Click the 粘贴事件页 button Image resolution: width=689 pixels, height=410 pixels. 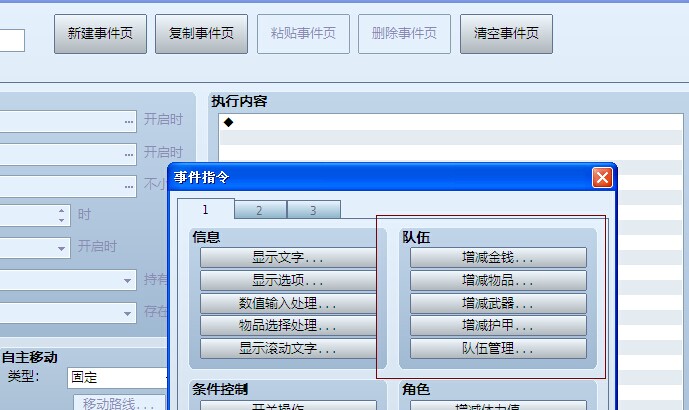pyautogui.click(x=303, y=34)
